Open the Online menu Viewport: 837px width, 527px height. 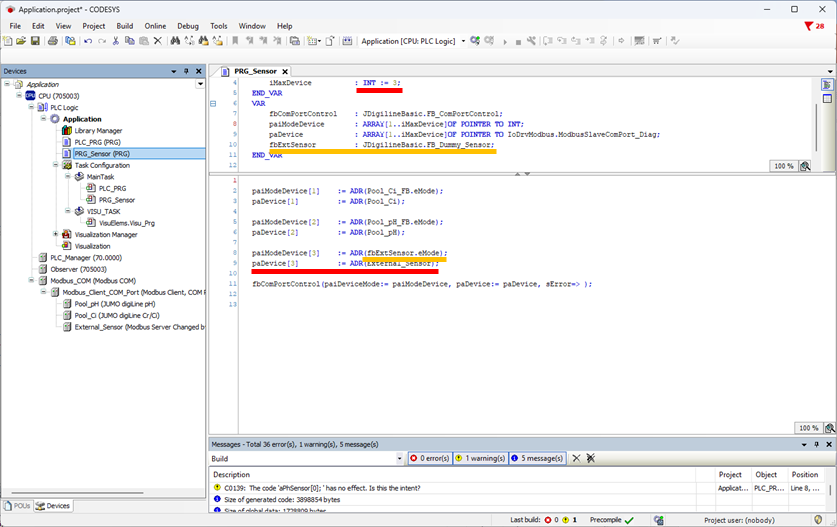coord(155,26)
